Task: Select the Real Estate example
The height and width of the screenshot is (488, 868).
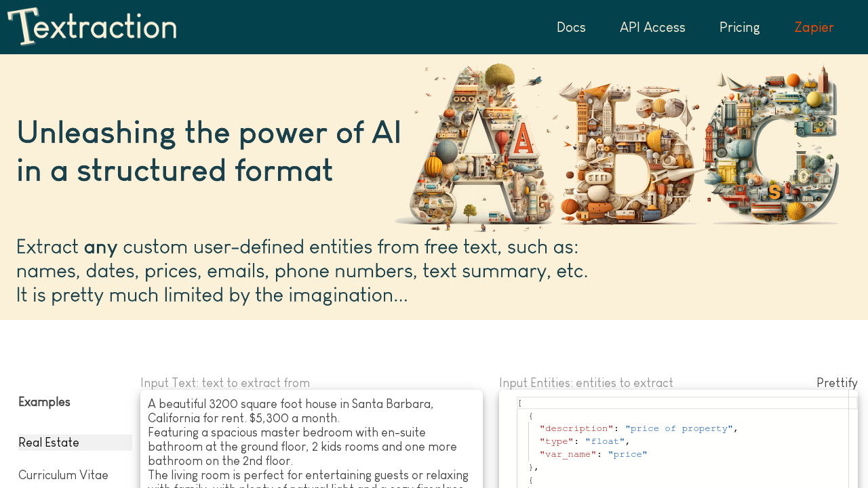Action: click(49, 443)
